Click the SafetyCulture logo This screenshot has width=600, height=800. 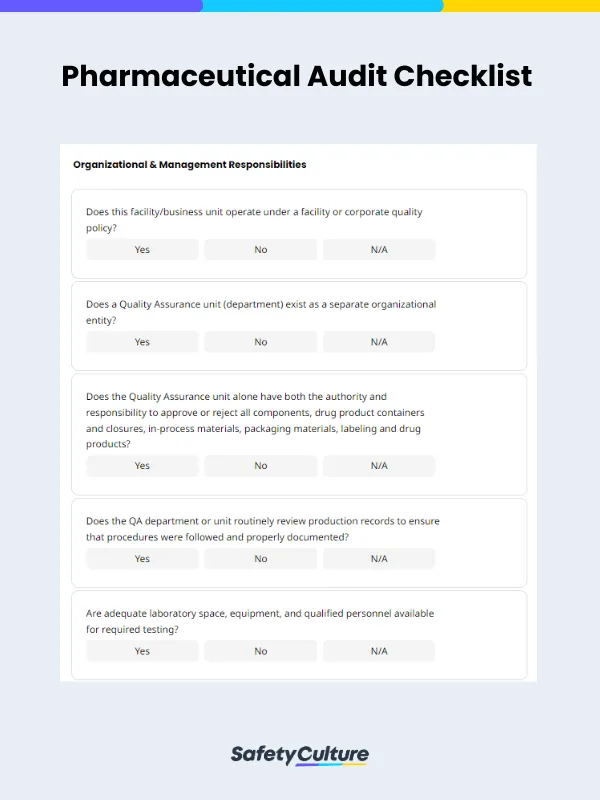click(x=300, y=755)
